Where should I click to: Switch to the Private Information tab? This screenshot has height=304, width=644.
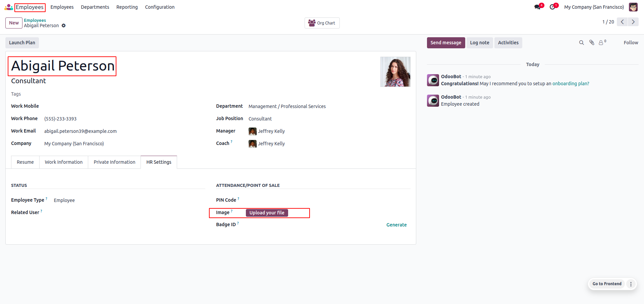(114, 162)
